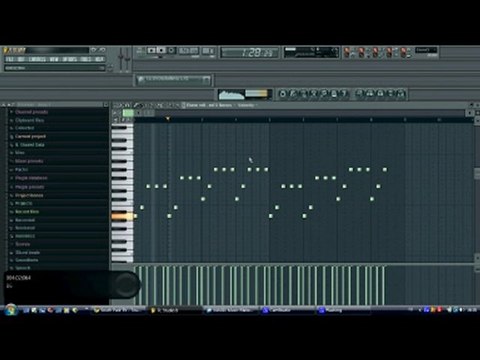Click the green piano roll horizontal scroll thumb
This screenshot has width=480, height=360.
(x=128, y=113)
